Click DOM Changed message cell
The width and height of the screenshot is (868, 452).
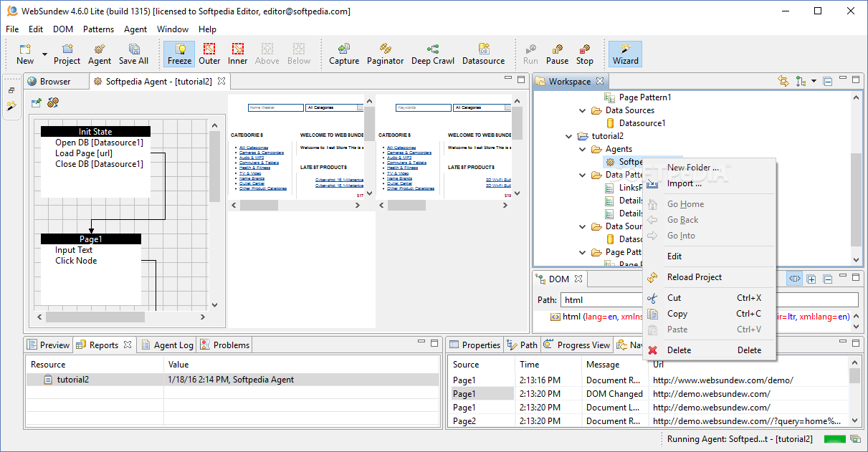click(x=615, y=394)
